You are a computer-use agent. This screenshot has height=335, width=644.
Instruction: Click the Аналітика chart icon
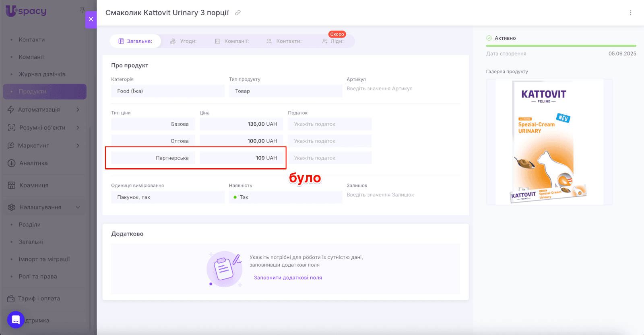(12, 163)
